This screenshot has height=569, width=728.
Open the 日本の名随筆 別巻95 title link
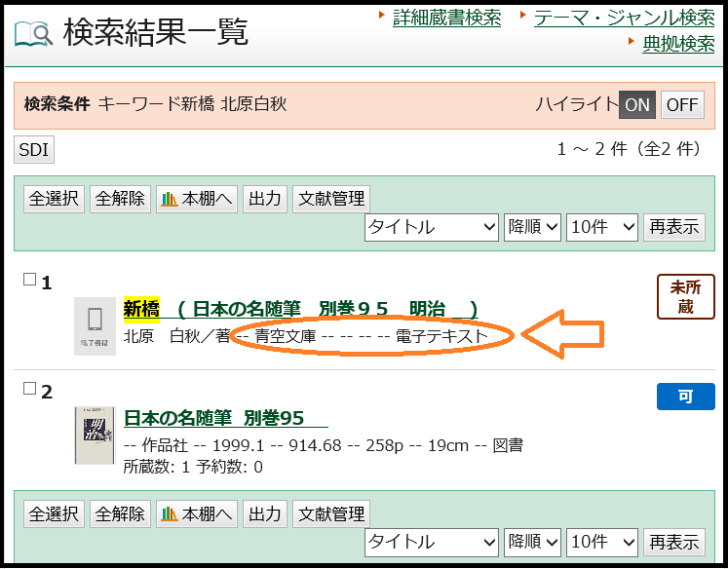point(226,418)
